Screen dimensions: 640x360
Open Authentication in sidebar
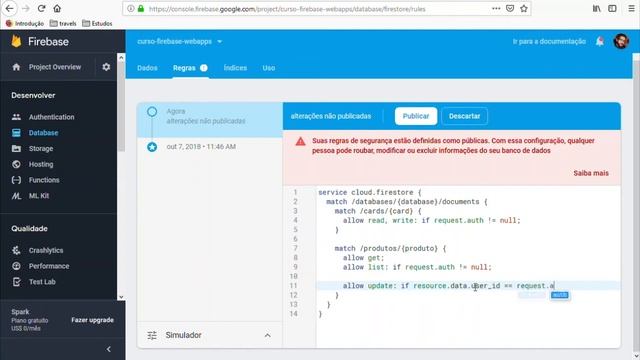pyautogui.click(x=51, y=117)
